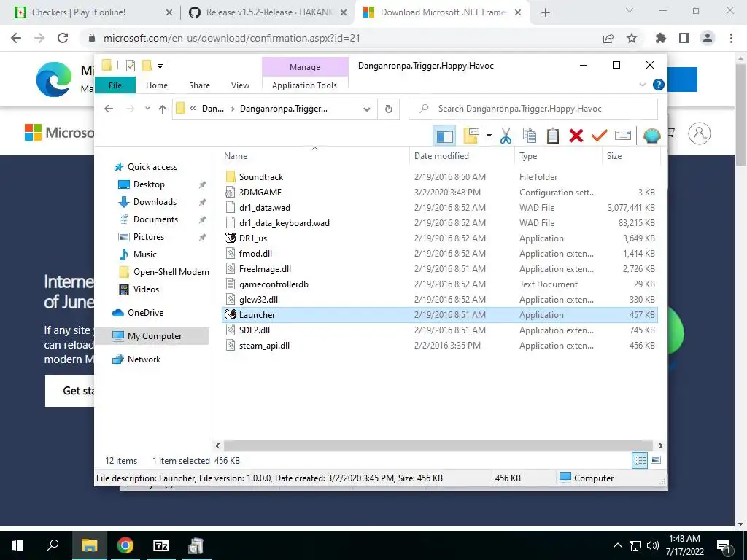Select the 3DMGAME configuration file
The image size is (747, 560).
pos(260,192)
